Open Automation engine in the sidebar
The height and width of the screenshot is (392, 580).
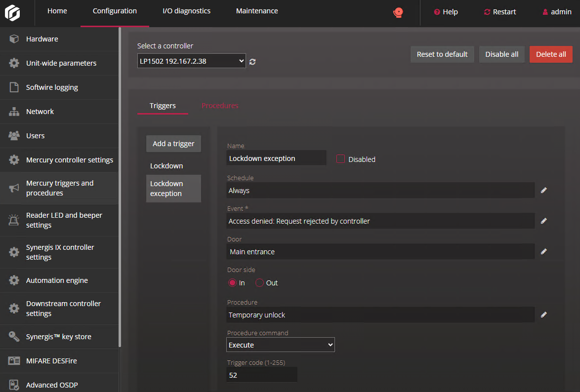[x=59, y=280]
